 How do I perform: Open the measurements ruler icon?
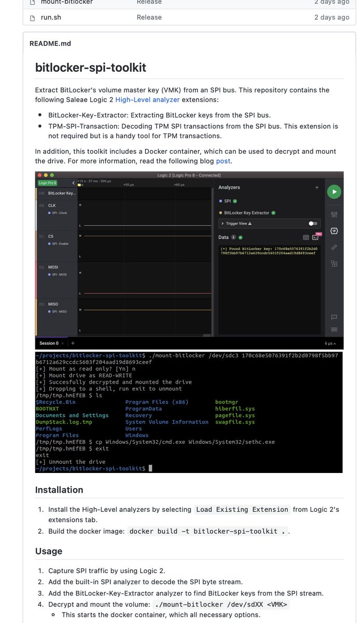coord(334,247)
